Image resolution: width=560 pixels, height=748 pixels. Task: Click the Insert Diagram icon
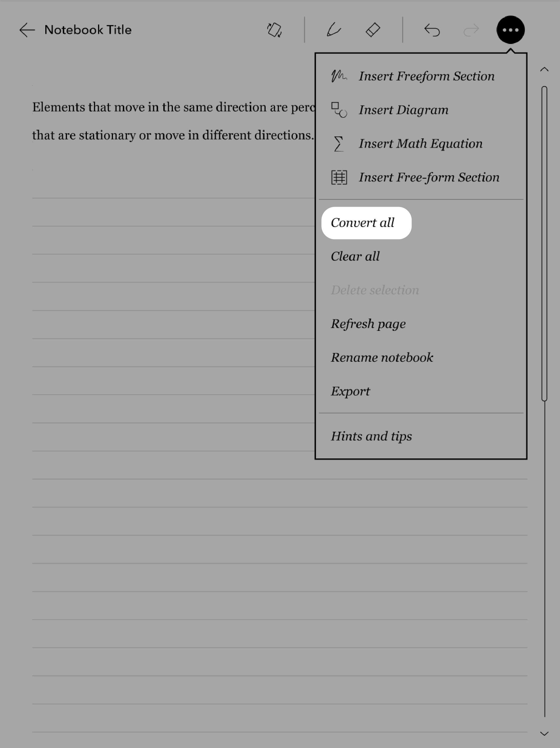click(339, 110)
